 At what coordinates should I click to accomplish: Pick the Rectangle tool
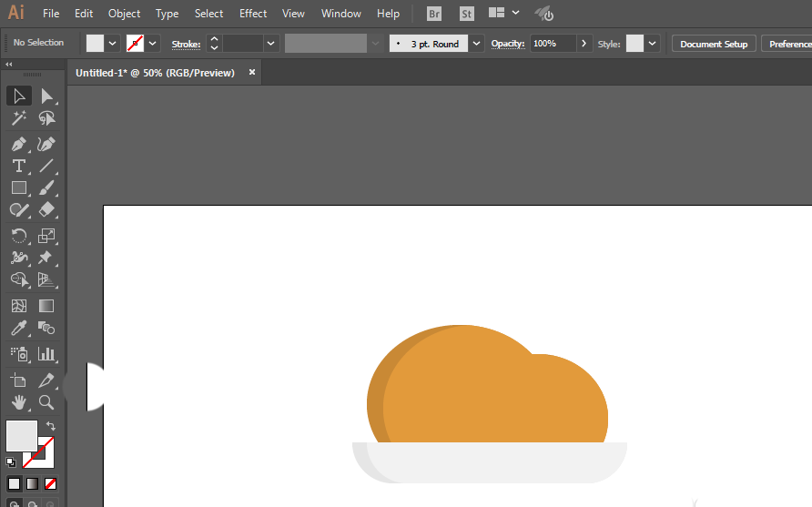[x=18, y=188]
